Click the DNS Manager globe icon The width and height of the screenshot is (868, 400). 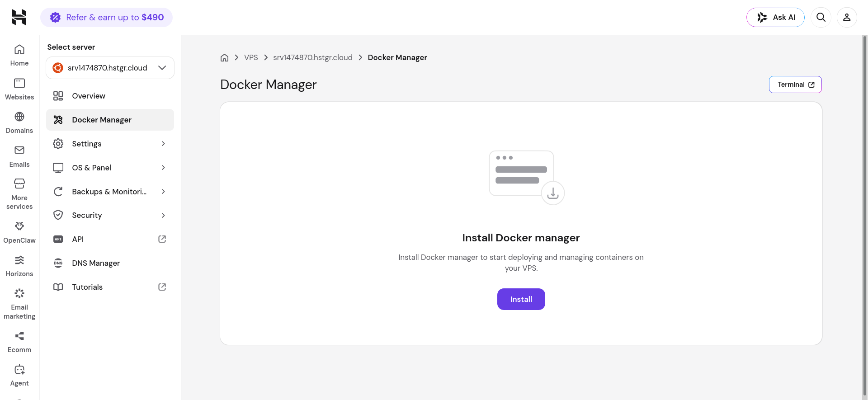click(x=58, y=263)
